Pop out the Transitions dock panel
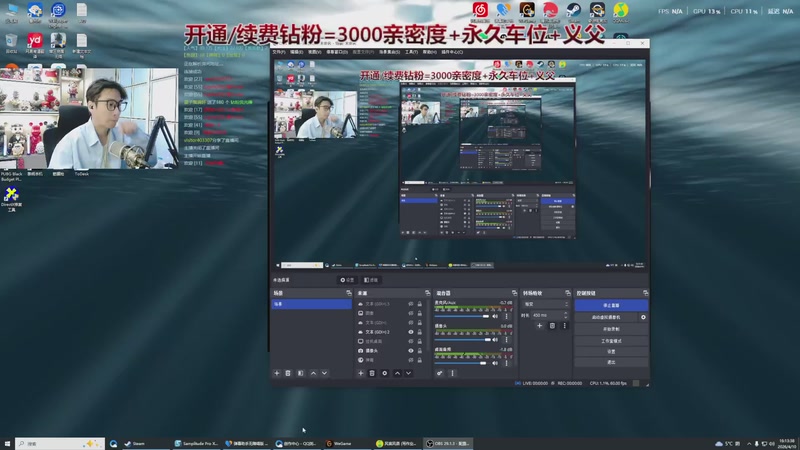Image resolution: width=800 pixels, height=450 pixels. tap(568, 293)
